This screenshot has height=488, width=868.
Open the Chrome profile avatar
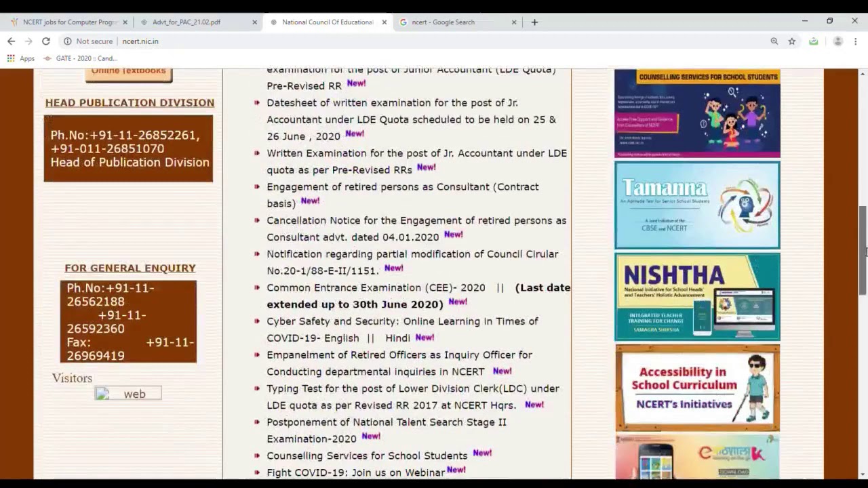tap(838, 41)
